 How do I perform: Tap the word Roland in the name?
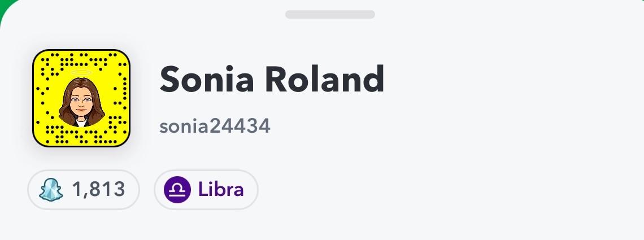click(x=325, y=79)
